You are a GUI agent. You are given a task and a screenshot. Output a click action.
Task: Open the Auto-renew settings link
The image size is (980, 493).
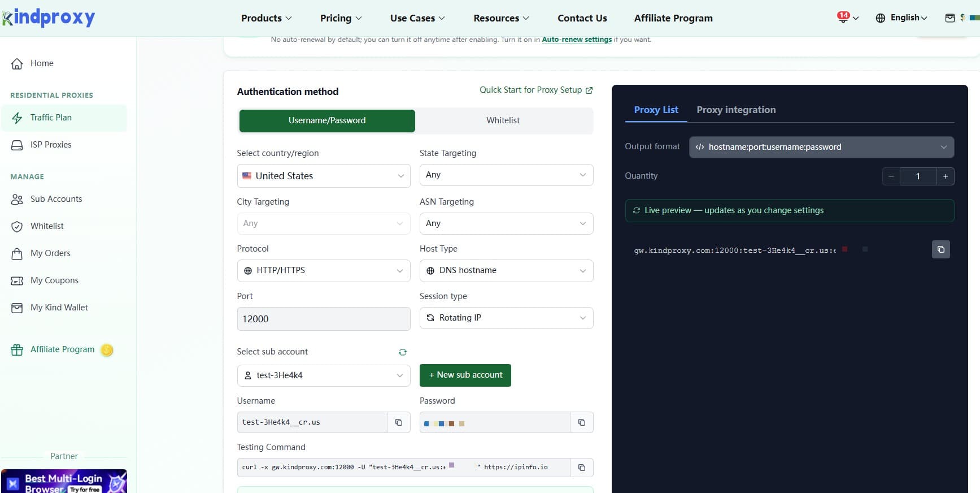coord(577,40)
